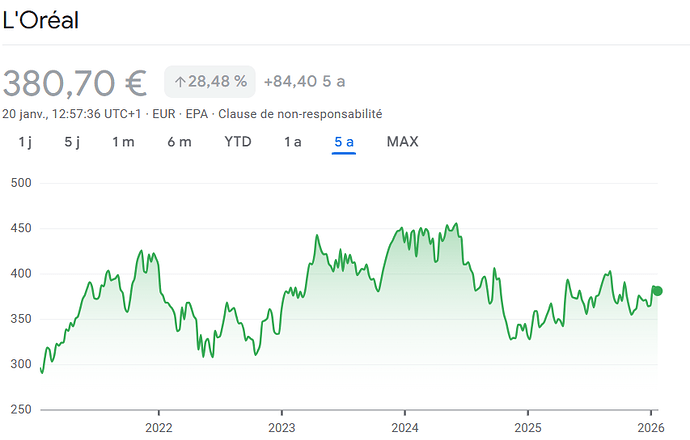Viewport: 690px width, 440px height.
Task: Choose the 1m chart period
Action: (123, 142)
